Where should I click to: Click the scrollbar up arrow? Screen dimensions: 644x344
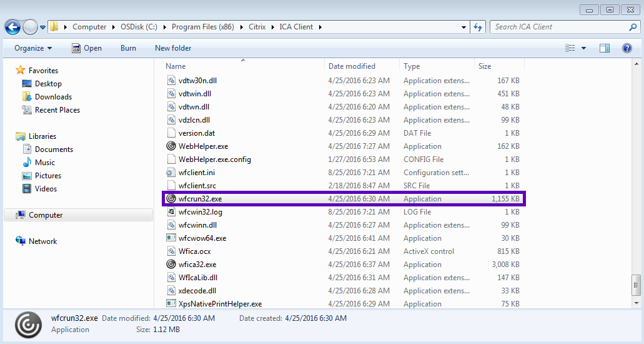tap(637, 64)
